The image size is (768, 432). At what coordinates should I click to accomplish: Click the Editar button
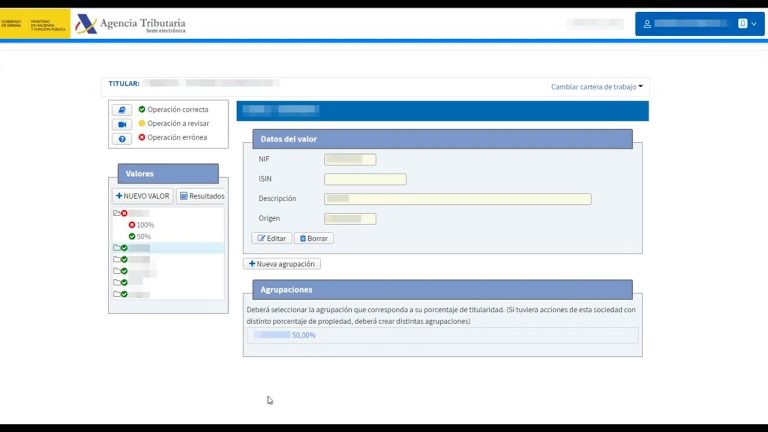pos(271,239)
